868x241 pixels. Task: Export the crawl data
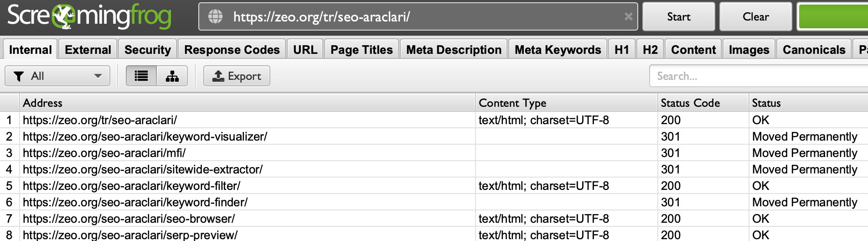(237, 76)
